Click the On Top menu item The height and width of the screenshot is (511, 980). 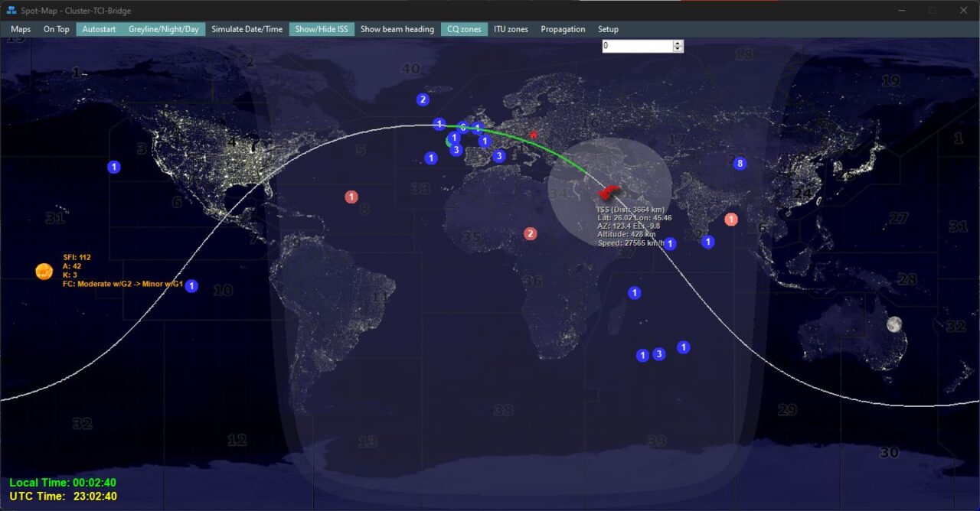point(56,29)
